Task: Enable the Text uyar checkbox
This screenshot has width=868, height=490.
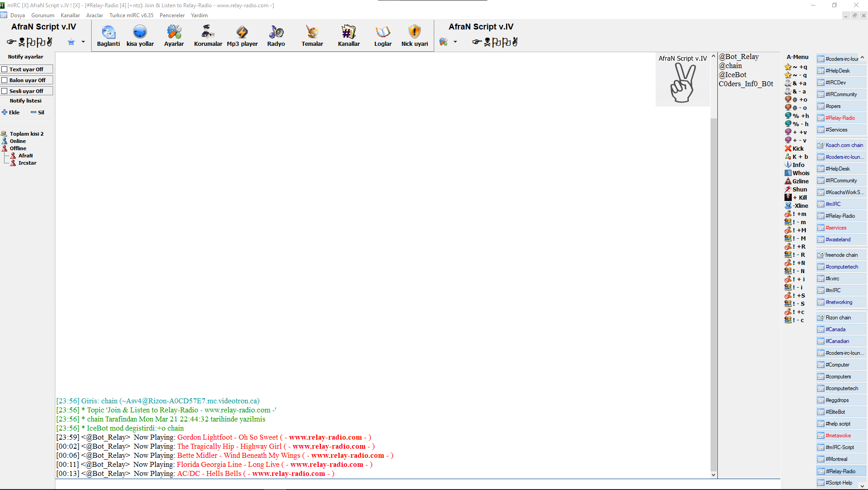Action: [x=5, y=69]
